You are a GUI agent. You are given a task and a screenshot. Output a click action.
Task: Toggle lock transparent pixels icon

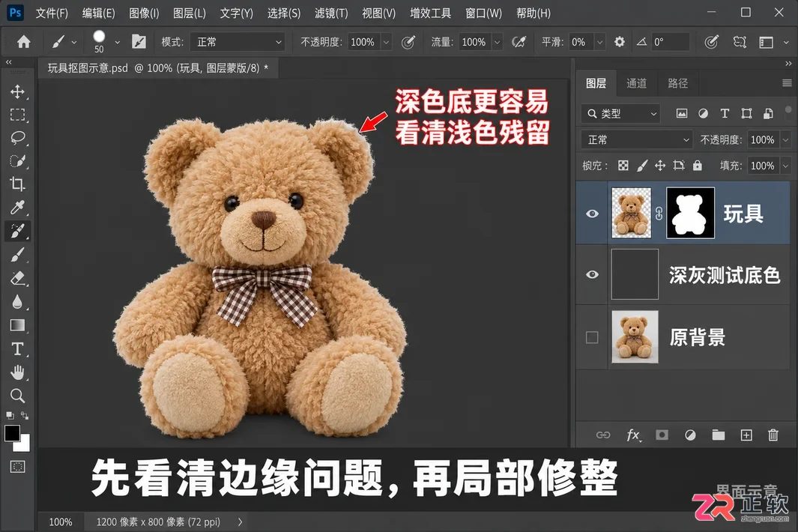tap(623, 166)
